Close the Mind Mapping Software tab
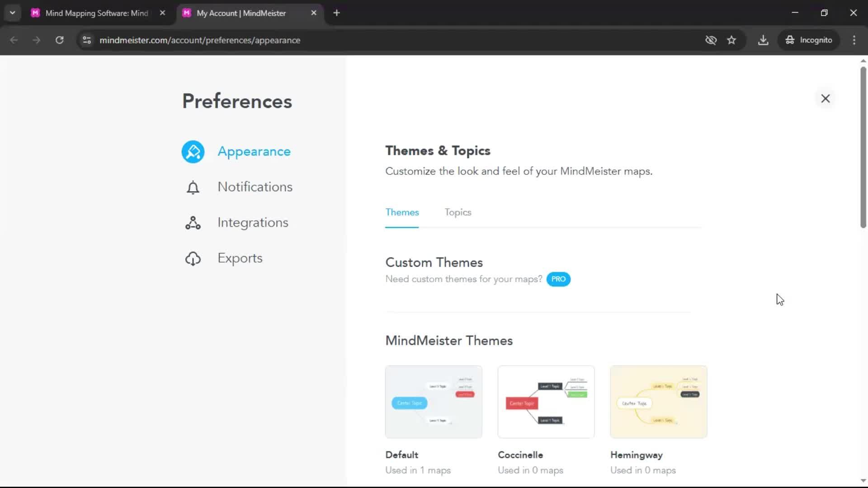The image size is (868, 488). point(162,13)
